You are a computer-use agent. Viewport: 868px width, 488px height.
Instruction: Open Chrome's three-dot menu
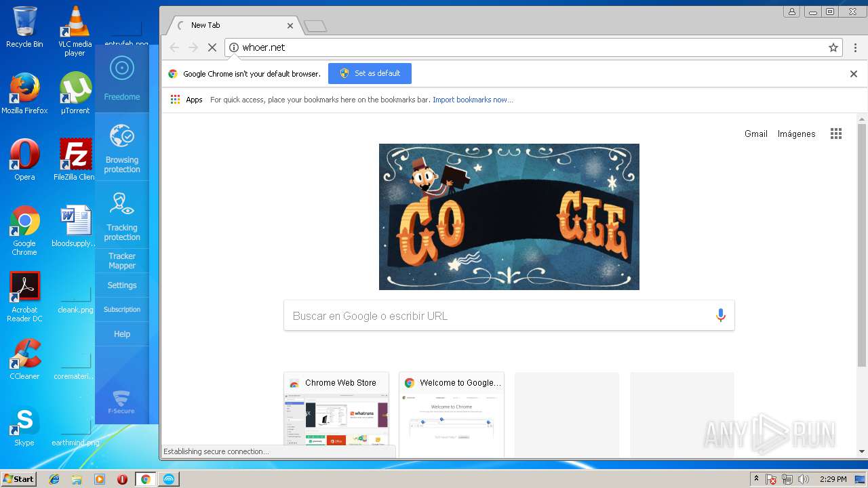pyautogui.click(x=855, y=47)
